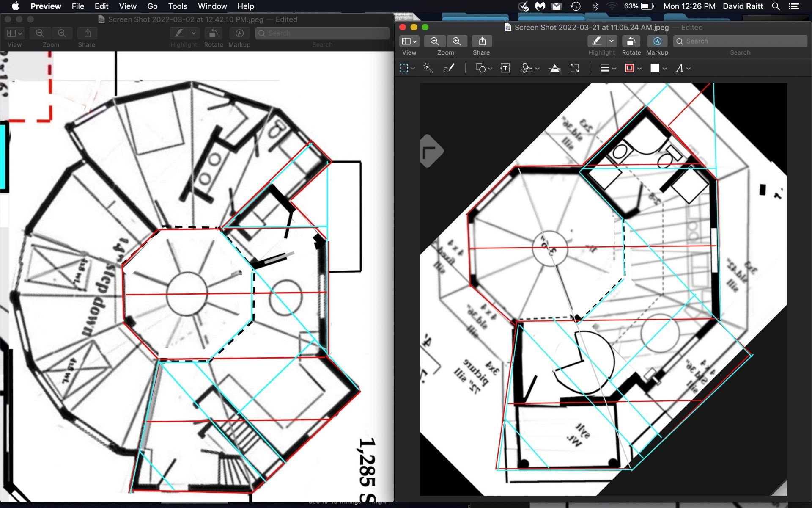Click the Search field in right window
The width and height of the screenshot is (812, 508).
click(740, 41)
